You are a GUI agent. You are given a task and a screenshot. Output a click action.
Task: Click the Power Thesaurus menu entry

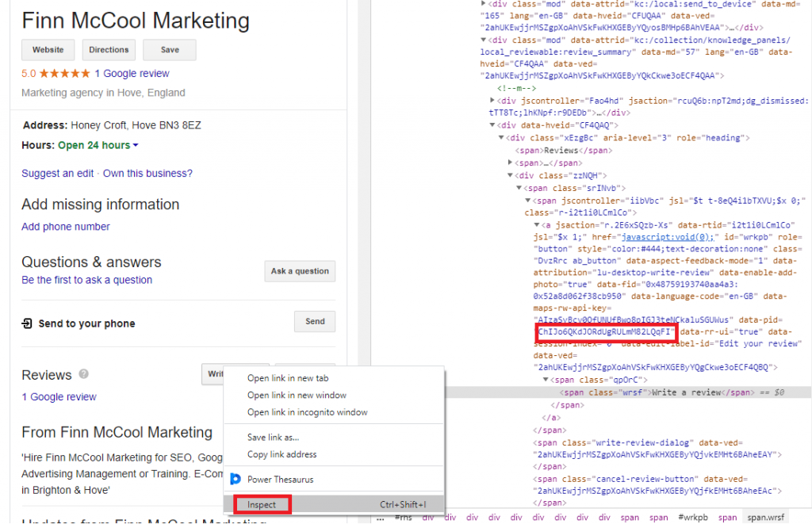[x=281, y=480]
